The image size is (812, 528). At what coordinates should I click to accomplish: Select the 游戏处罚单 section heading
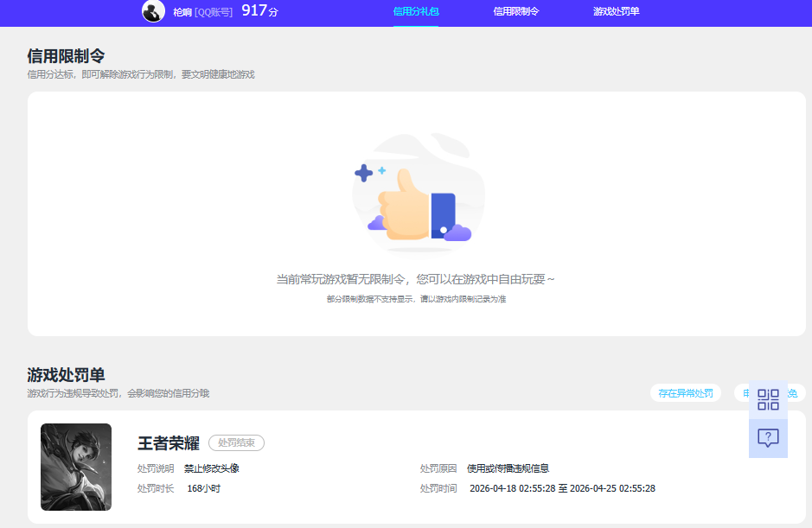click(66, 375)
